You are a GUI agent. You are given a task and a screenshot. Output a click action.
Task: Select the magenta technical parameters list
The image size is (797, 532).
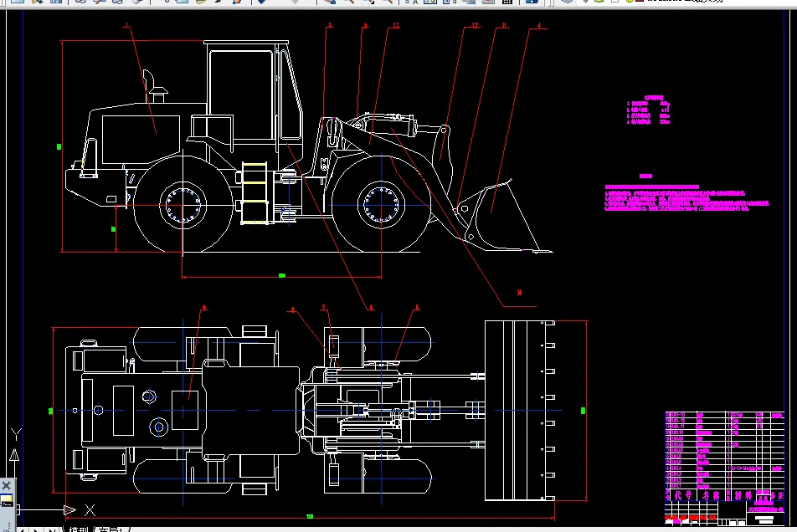click(649, 110)
